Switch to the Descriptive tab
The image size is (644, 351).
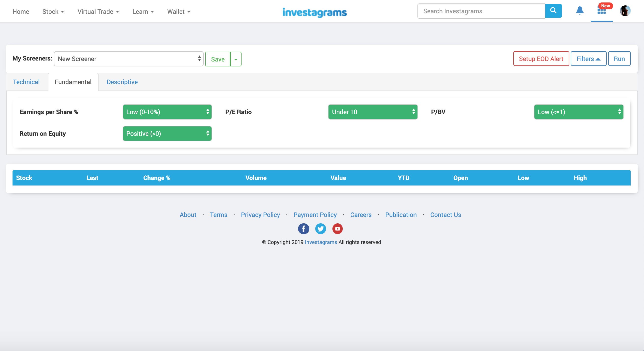[x=122, y=82]
